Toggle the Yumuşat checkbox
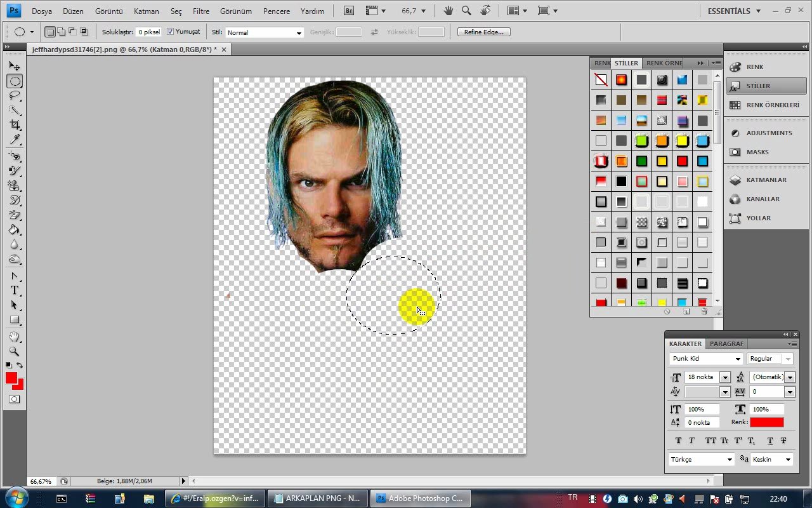812x508 pixels. point(170,32)
